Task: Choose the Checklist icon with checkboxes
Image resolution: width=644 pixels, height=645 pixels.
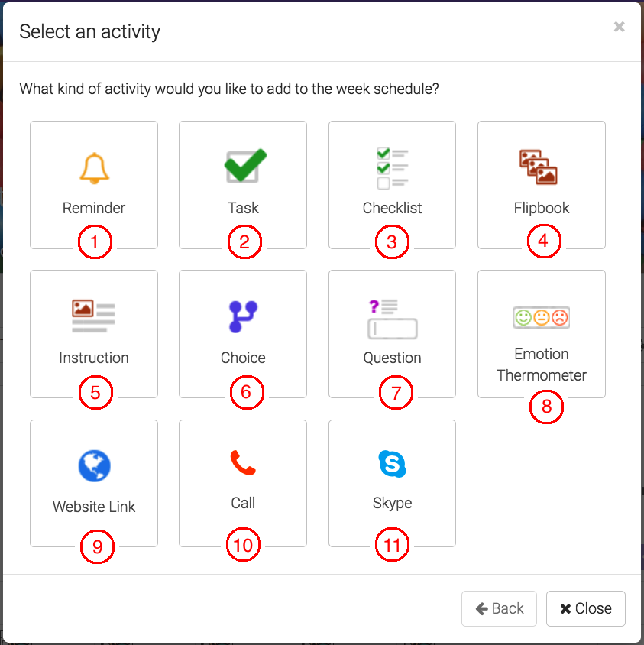Action: tap(392, 167)
